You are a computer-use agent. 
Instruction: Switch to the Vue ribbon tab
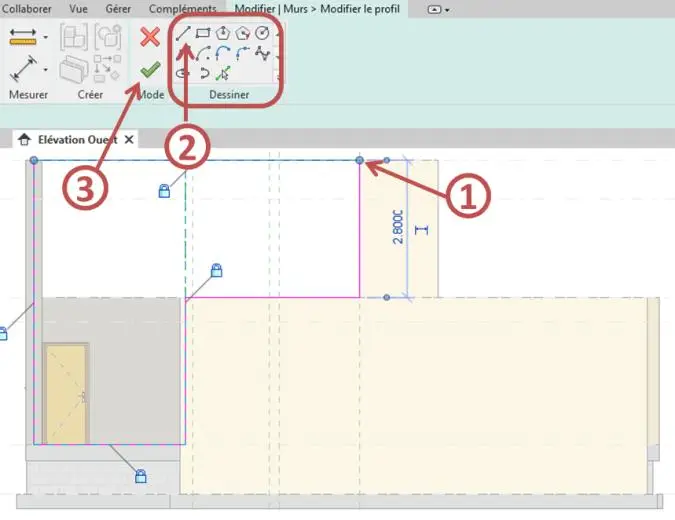[78, 9]
